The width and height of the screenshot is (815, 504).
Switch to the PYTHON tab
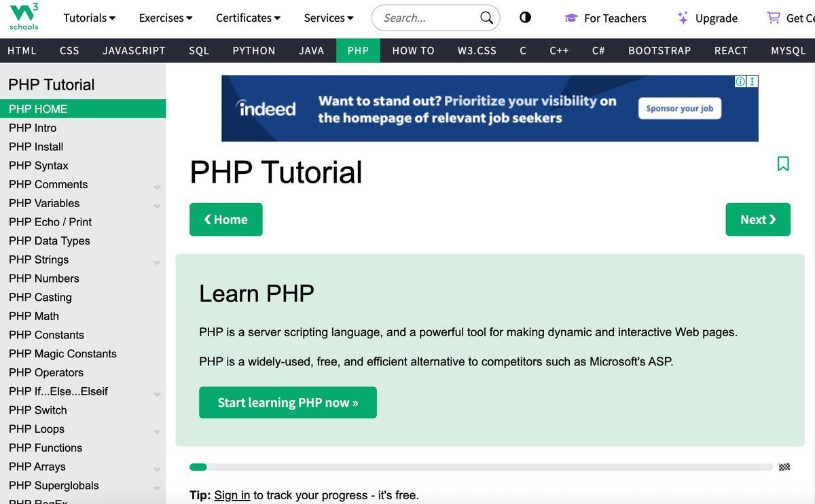253,50
